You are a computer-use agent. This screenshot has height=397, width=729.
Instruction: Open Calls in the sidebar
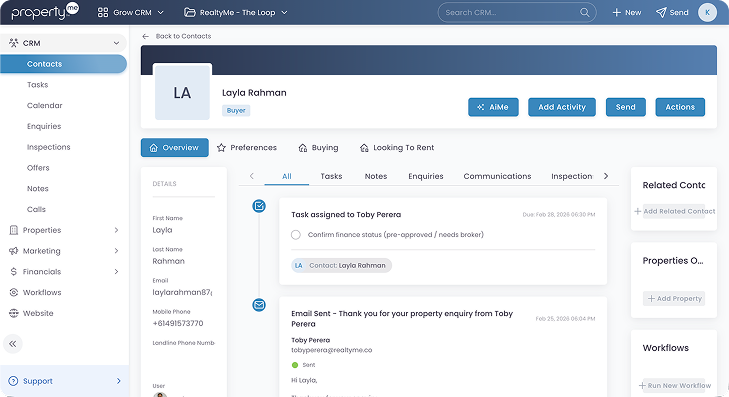(x=36, y=209)
